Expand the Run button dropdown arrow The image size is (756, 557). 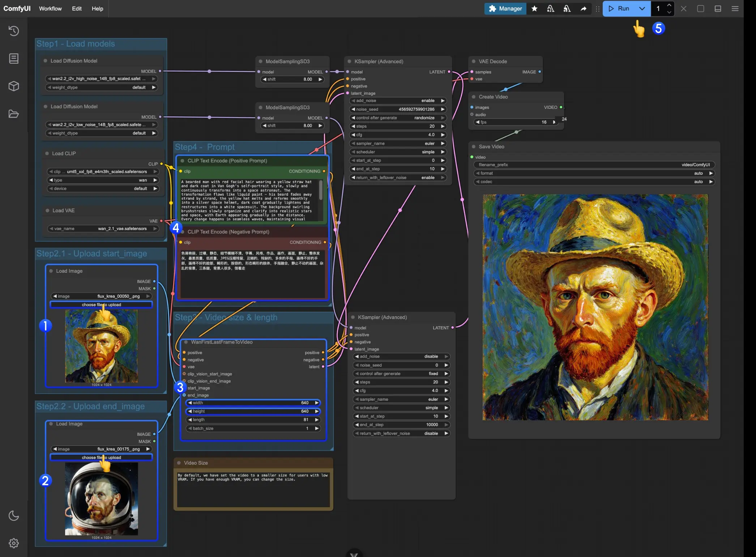pyautogui.click(x=642, y=9)
